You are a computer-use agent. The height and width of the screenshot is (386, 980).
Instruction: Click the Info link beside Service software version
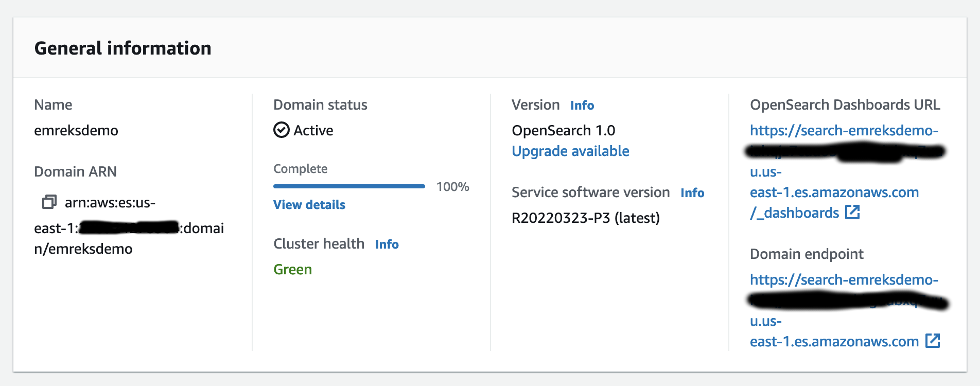tap(692, 193)
